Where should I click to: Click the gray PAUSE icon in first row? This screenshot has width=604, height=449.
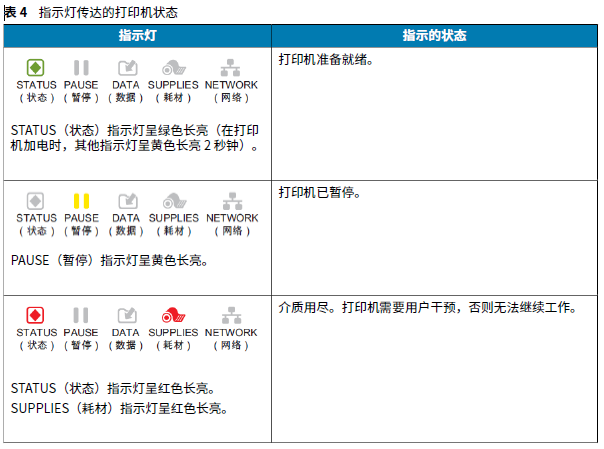pos(81,68)
